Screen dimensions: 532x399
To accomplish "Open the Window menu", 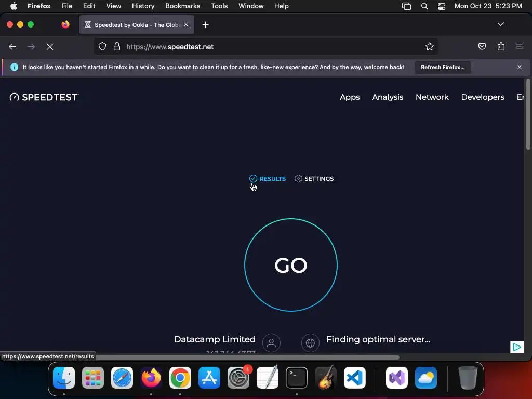I will click(x=251, y=6).
